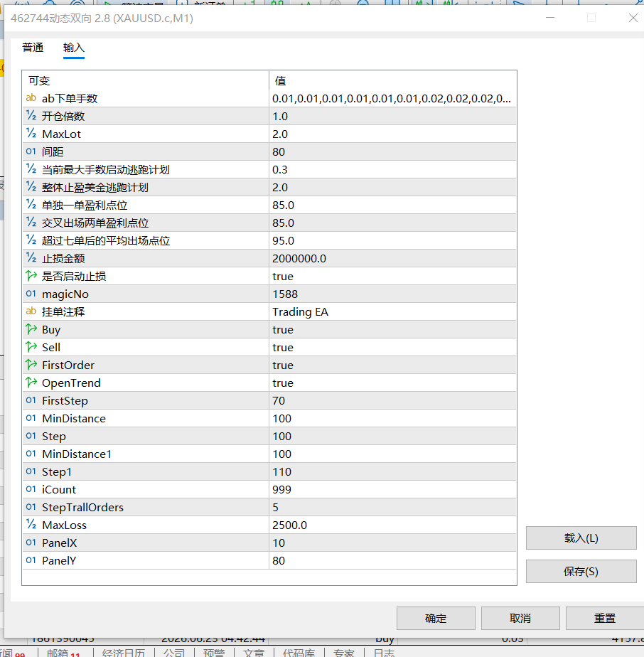The image size is (644, 657).
Task: Open the 预警 tab in terminal window
Action: click(x=214, y=653)
